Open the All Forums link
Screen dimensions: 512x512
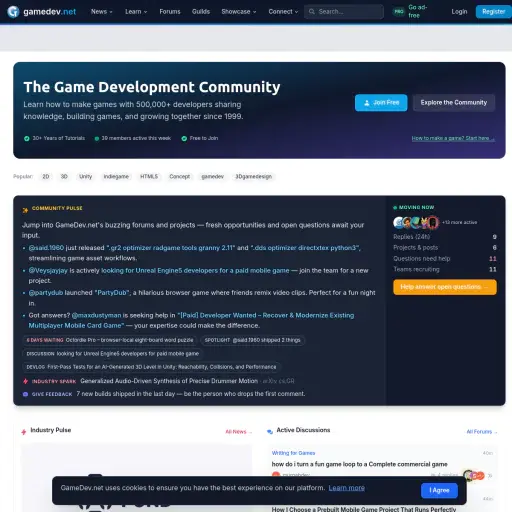482,432
